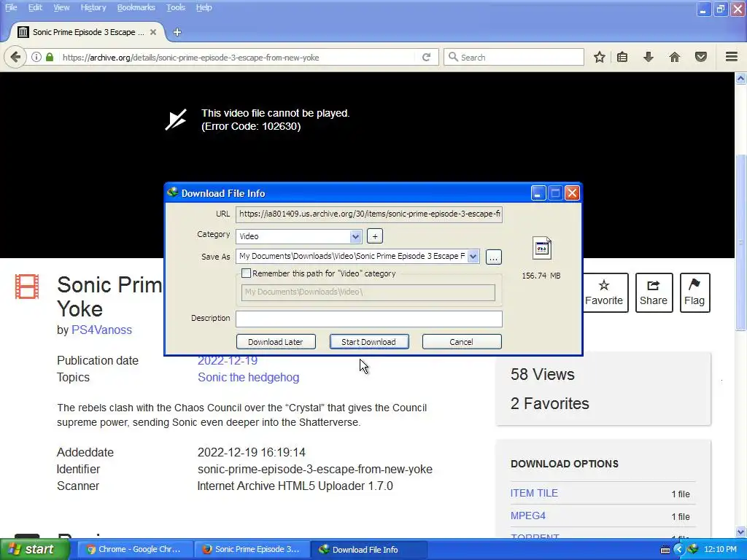Click the IDM tray icon near clock
This screenshot has width=747, height=560.
(693, 550)
